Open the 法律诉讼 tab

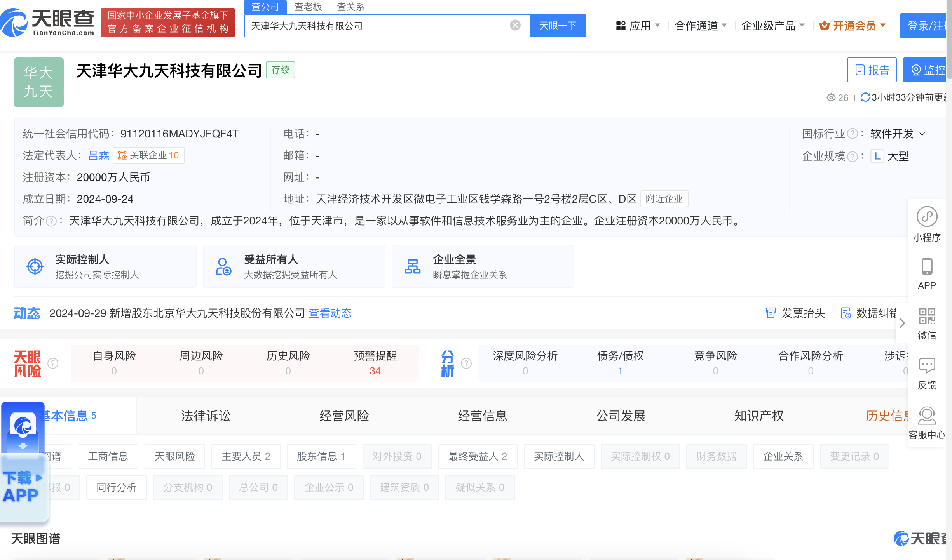[206, 416]
